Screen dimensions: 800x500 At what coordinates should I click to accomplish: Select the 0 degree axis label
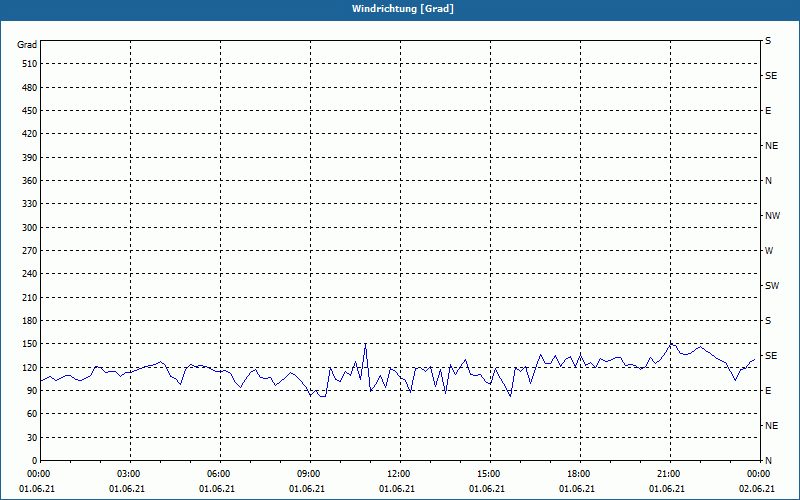point(35,460)
